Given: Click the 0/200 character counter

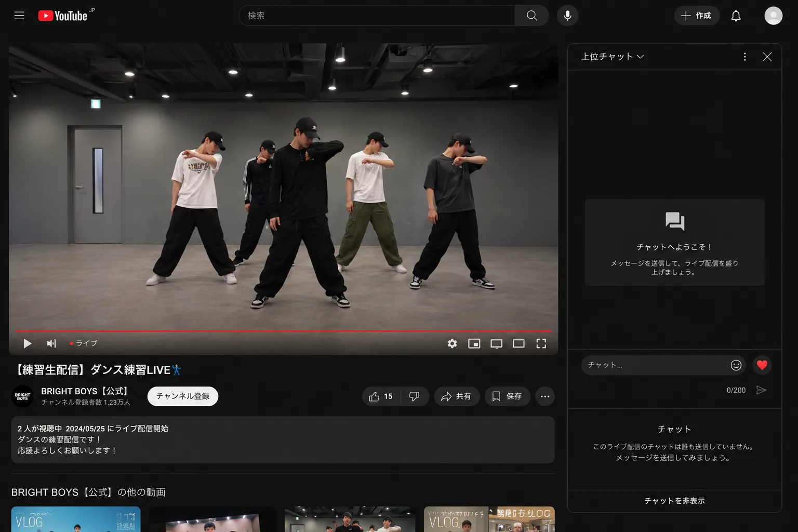Looking at the screenshot, I should click(736, 390).
